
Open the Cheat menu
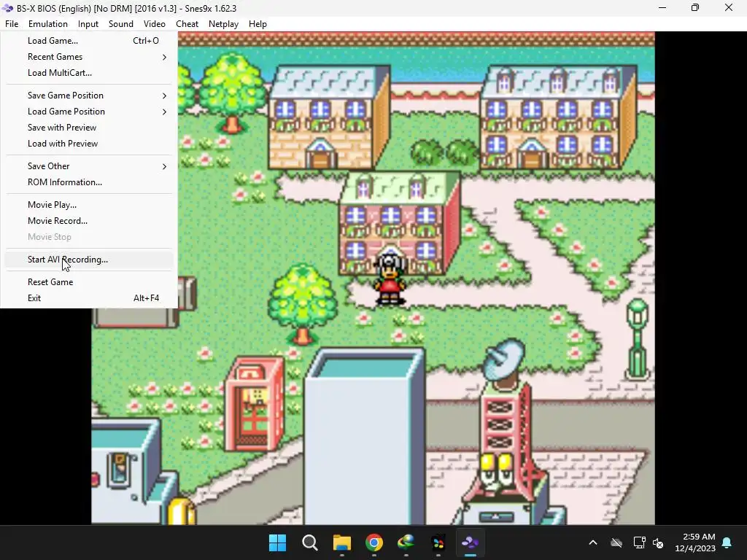coord(187,24)
